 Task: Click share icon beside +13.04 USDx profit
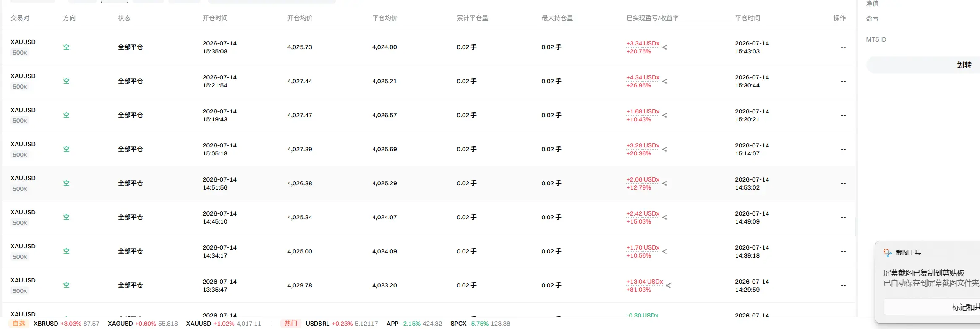click(669, 285)
